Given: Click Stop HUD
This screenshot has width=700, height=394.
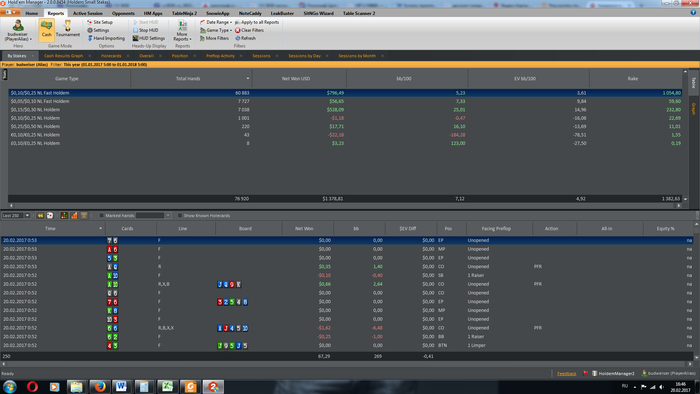Looking at the screenshot, I should [145, 30].
